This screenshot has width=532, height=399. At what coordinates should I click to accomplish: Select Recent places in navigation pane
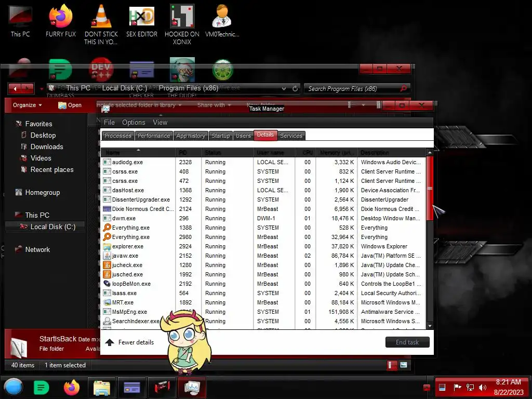51,170
